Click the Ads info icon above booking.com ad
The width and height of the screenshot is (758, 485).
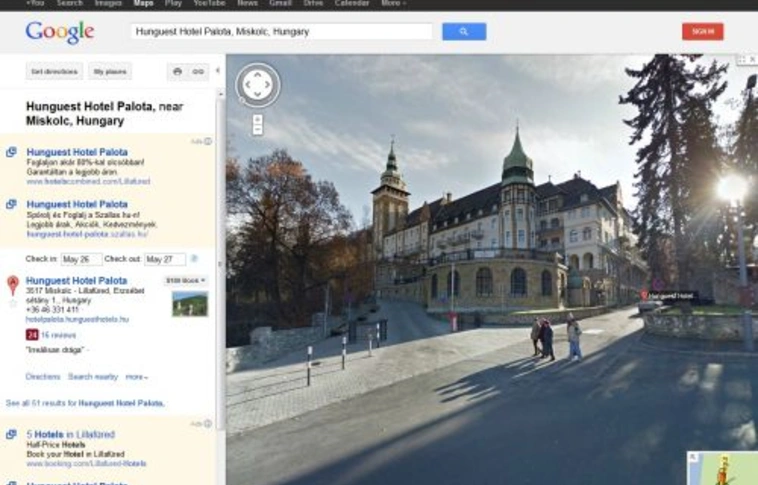(208, 424)
